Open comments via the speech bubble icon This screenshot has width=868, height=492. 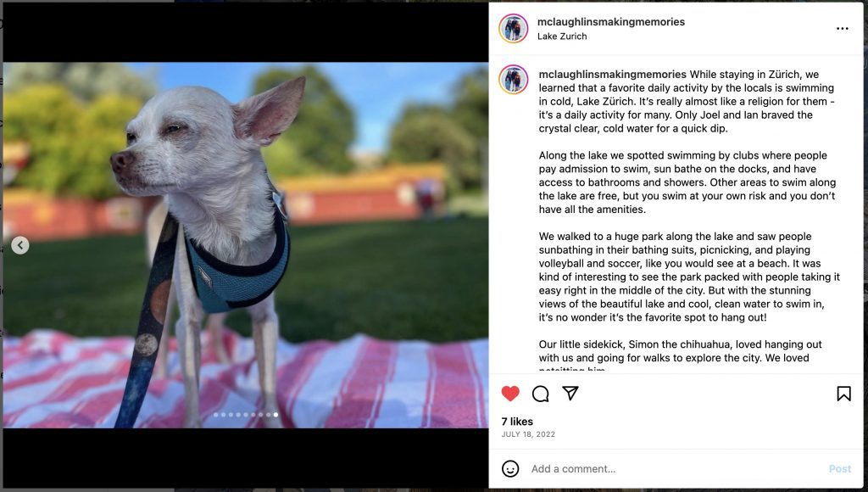point(540,394)
